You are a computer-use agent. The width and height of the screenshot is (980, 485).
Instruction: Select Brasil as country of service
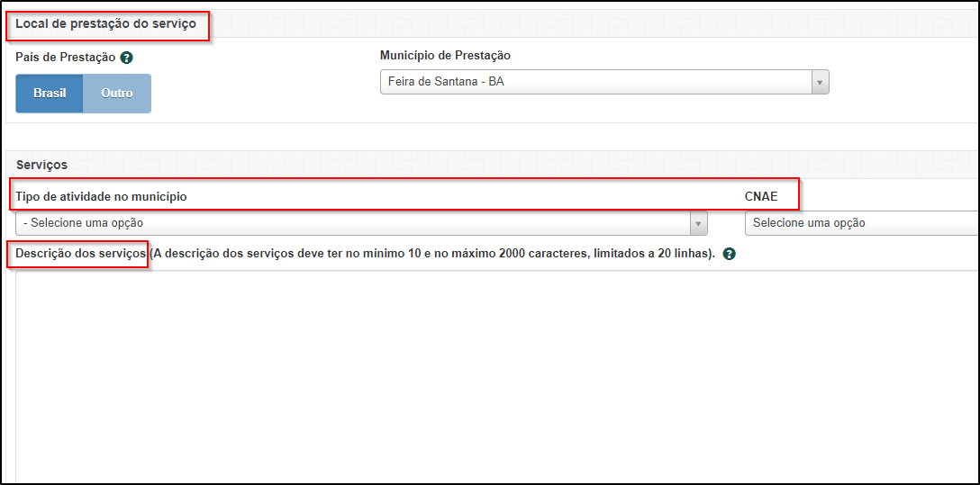coord(50,94)
